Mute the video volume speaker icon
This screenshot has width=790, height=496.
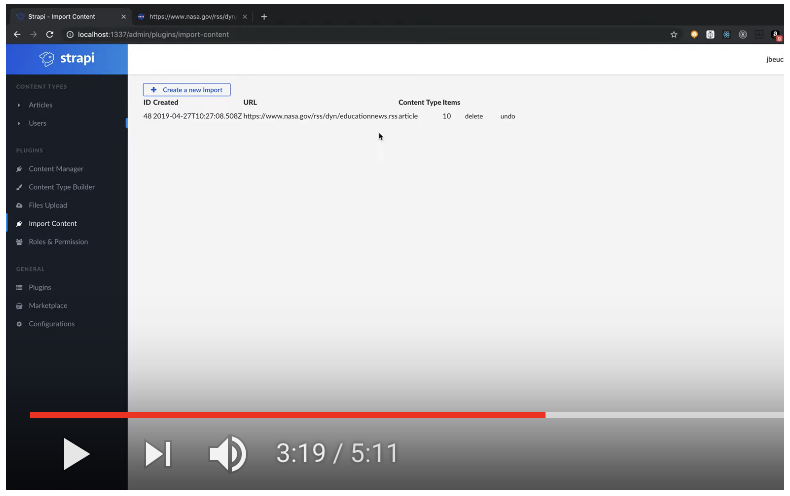point(228,454)
